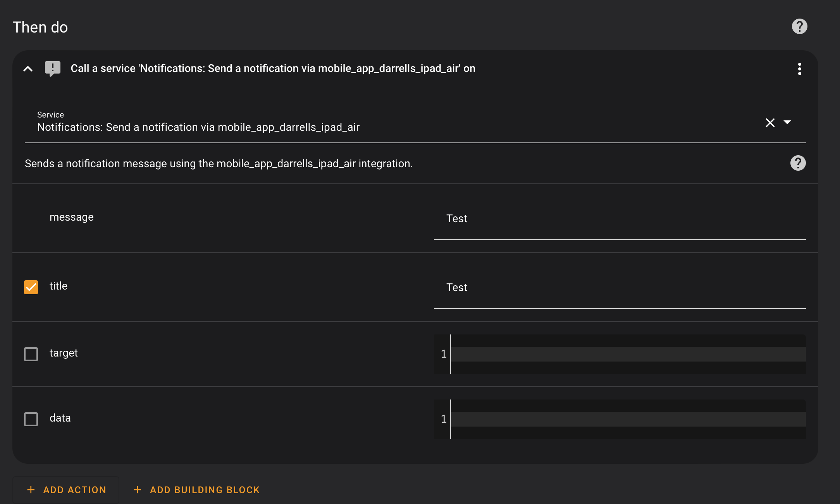840x504 pixels.
Task: Click into the data code editor
Action: (628, 419)
